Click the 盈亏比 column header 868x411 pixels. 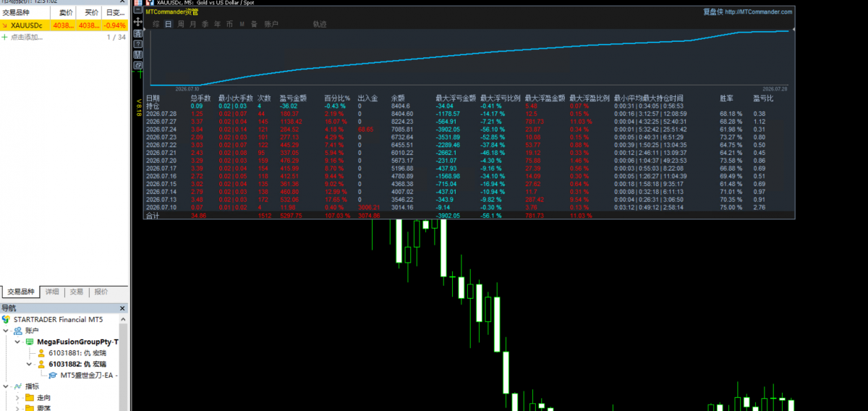coord(764,98)
